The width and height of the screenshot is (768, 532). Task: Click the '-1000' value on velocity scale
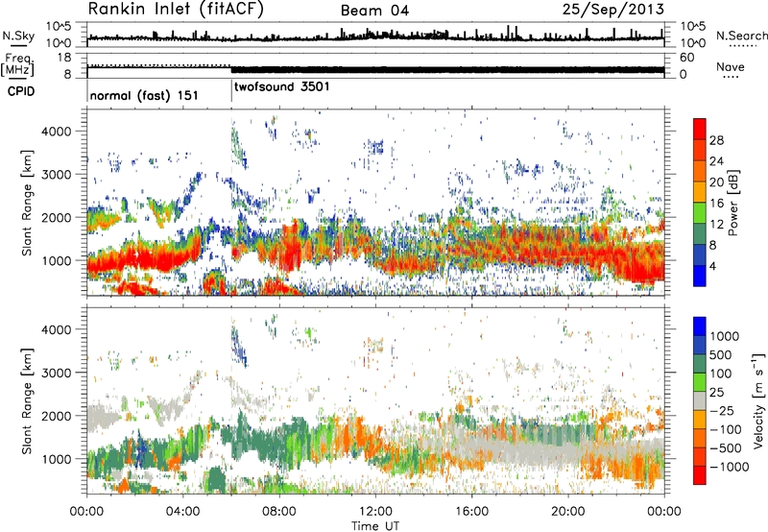[x=730, y=467]
